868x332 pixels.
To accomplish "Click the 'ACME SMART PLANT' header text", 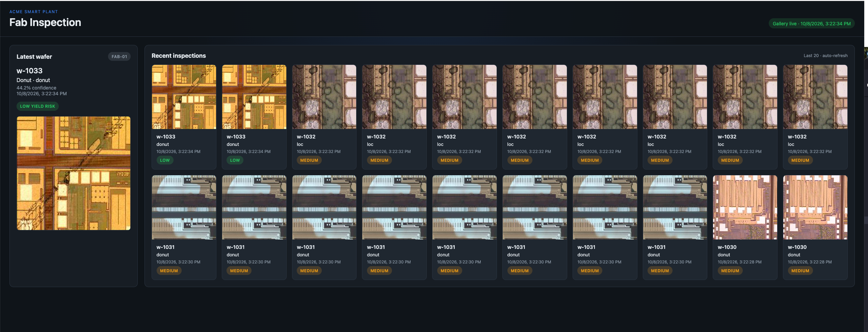I will [33, 12].
